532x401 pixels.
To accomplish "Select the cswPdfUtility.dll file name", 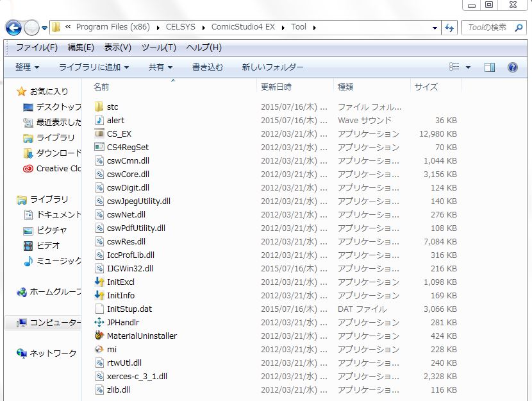I will coord(136,228).
